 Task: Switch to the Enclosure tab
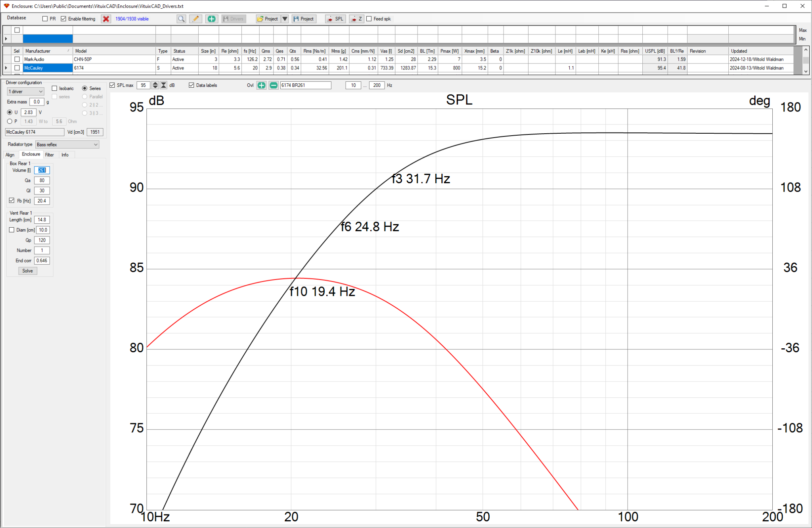point(31,154)
